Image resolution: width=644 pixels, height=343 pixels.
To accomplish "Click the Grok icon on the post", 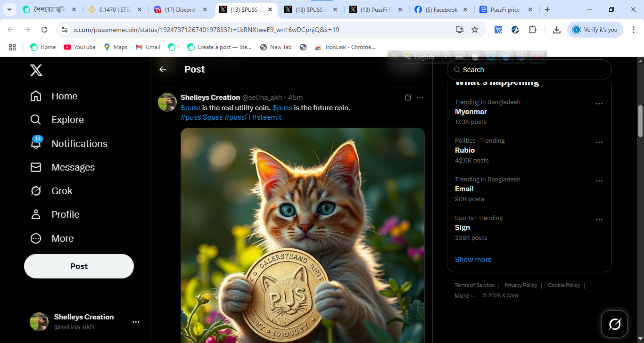I will coord(408,98).
